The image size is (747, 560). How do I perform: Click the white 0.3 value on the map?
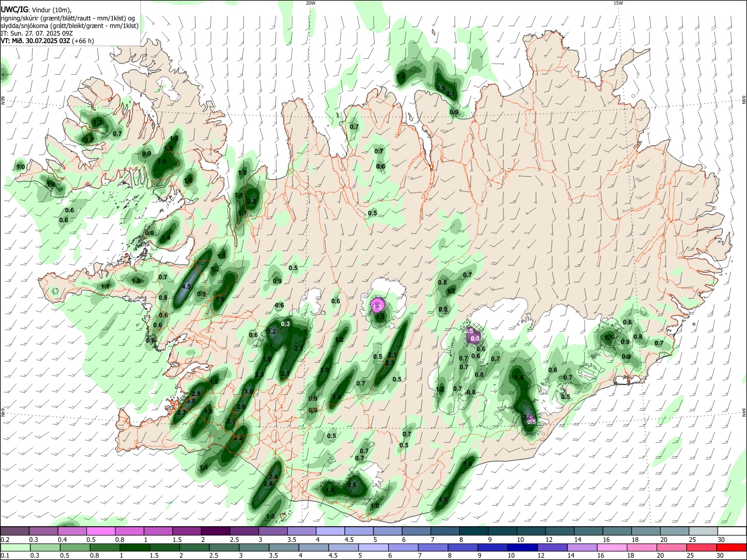(286, 324)
